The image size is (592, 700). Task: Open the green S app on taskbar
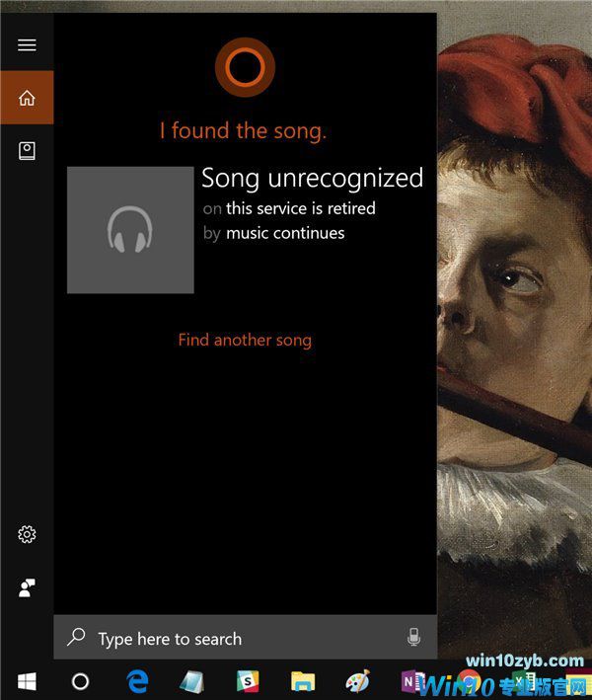[x=248, y=681]
